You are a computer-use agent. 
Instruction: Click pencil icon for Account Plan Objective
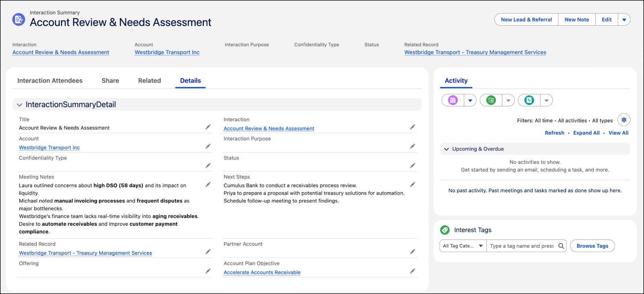click(413, 271)
